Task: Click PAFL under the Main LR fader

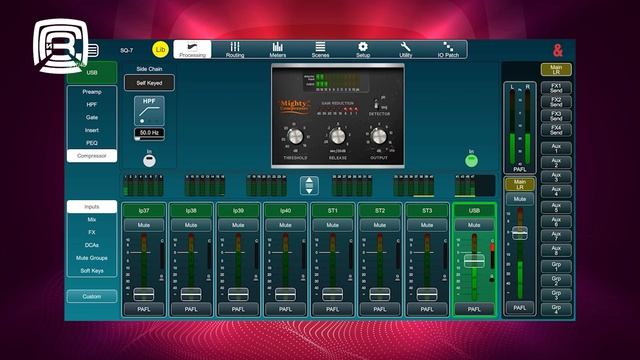Action: click(520, 308)
